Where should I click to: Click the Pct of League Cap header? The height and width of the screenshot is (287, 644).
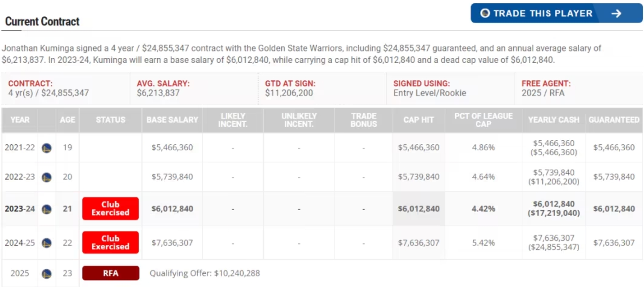tap(483, 120)
